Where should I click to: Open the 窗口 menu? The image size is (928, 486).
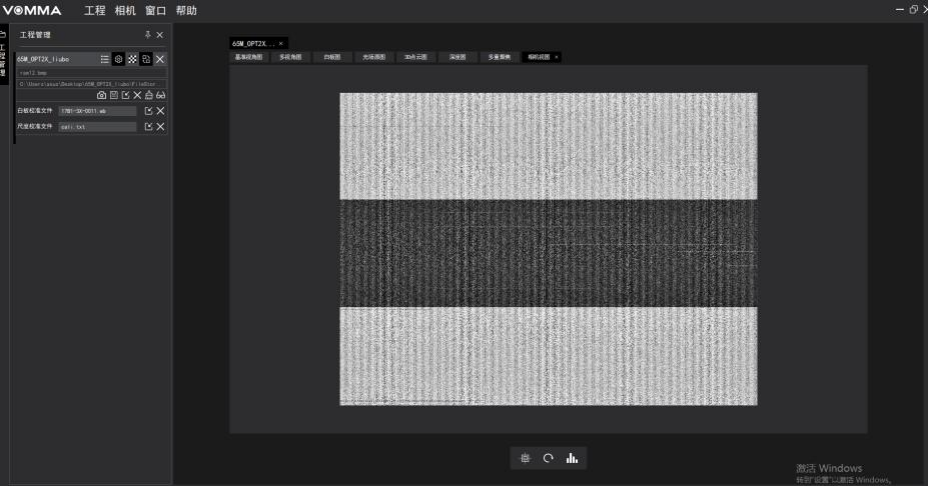pyautogui.click(x=155, y=11)
